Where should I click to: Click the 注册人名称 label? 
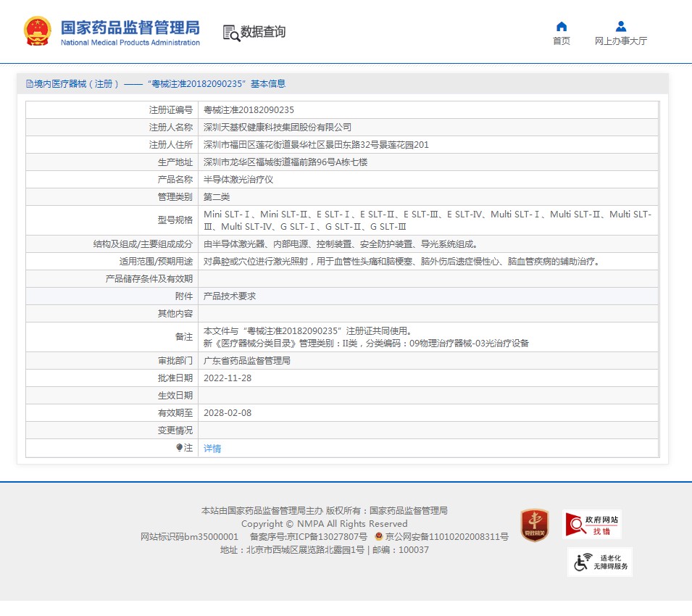[x=171, y=128]
